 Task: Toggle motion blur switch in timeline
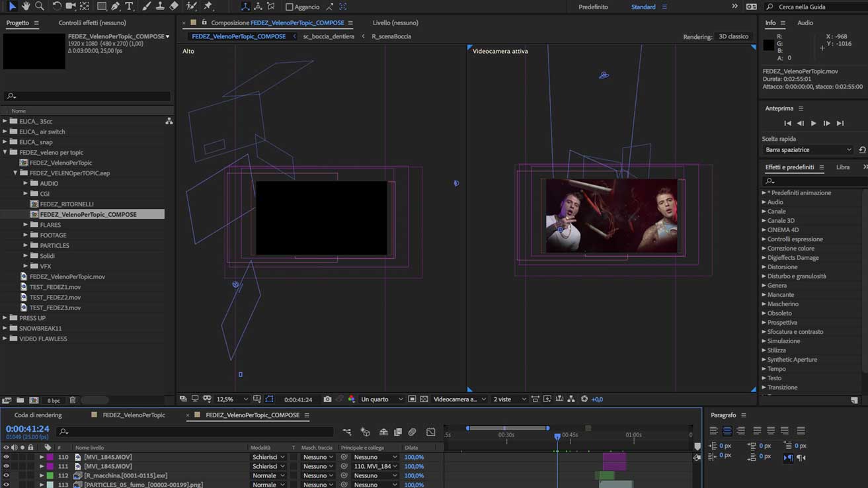[412, 432]
